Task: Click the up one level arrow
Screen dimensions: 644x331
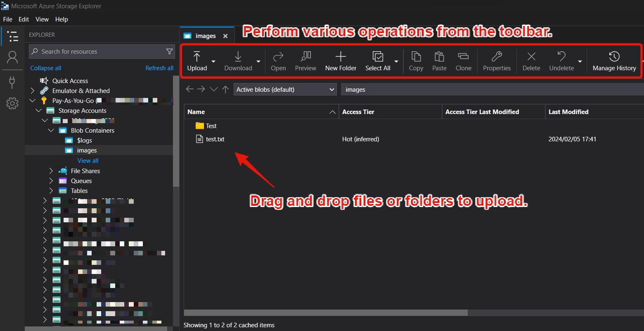Action: click(225, 89)
